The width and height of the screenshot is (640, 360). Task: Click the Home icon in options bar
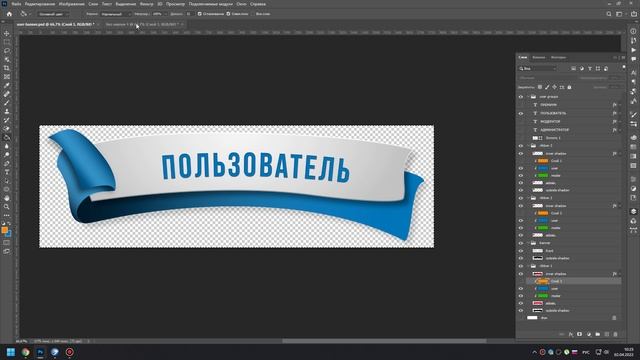pos(9,14)
